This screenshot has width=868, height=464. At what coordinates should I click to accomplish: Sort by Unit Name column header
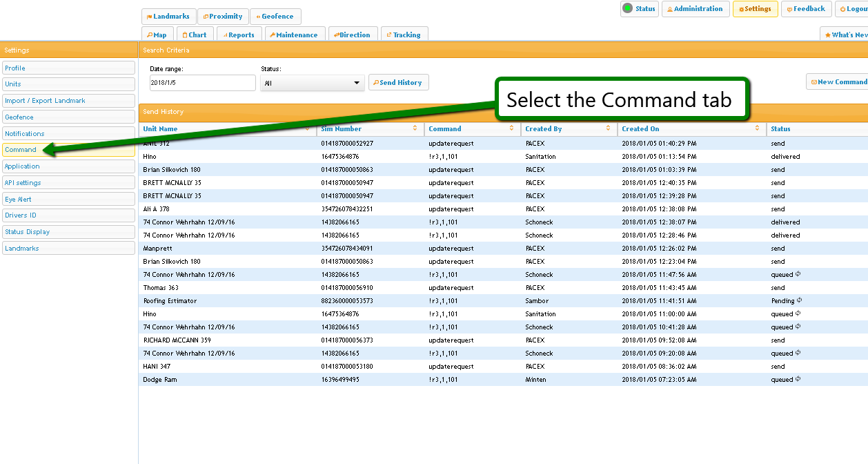point(160,129)
